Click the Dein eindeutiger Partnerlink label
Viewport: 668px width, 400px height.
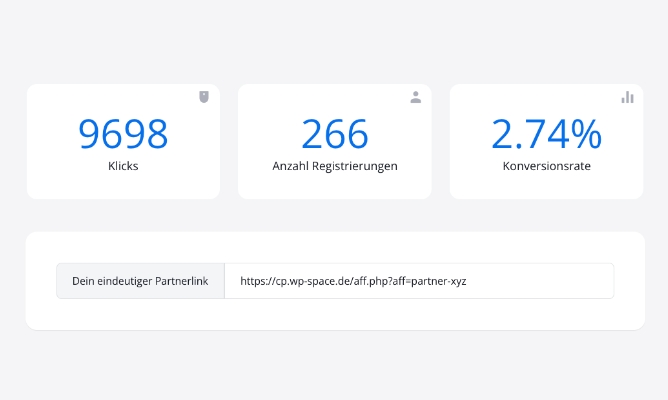point(140,282)
